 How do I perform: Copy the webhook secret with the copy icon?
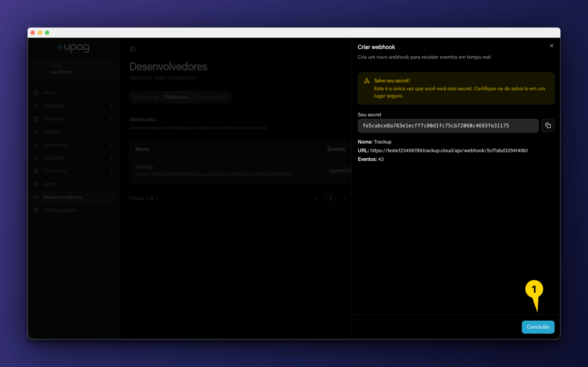tap(548, 125)
